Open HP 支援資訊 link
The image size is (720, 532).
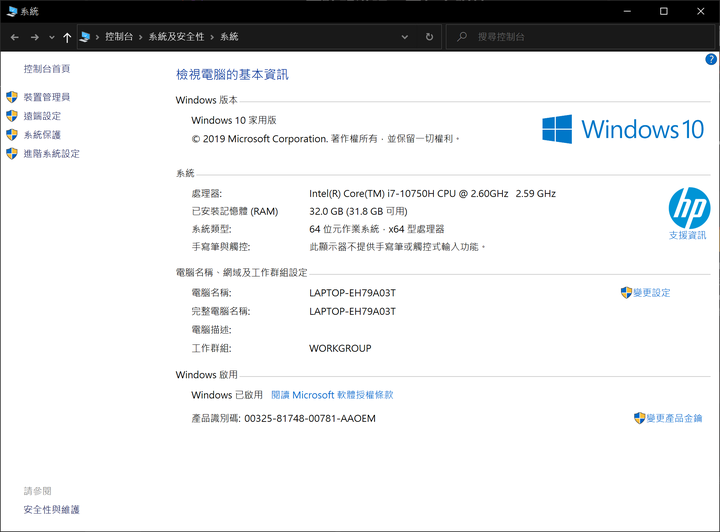(687, 235)
